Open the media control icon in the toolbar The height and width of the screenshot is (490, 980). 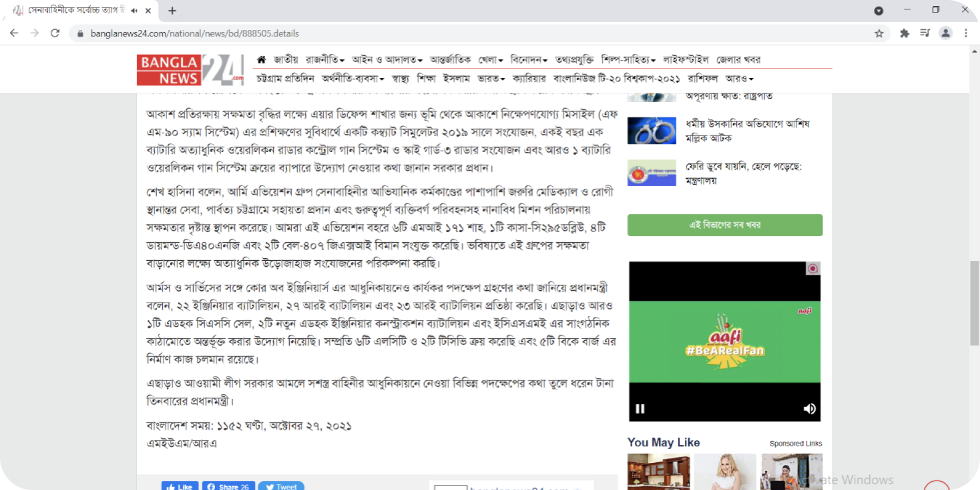pyautogui.click(x=925, y=33)
